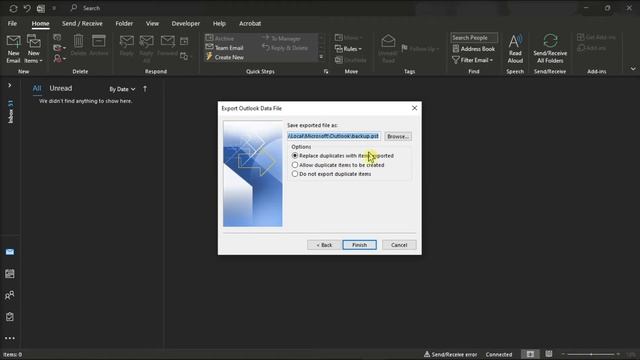Open the Calendar from the navigation bar
Viewport: 640px width, 360px height.
coord(10,274)
